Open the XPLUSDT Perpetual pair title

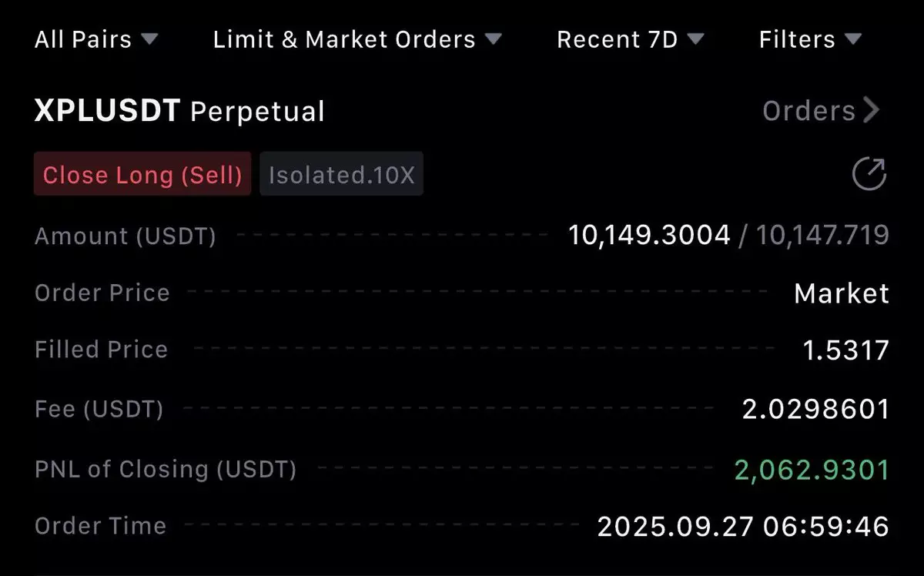(x=179, y=111)
